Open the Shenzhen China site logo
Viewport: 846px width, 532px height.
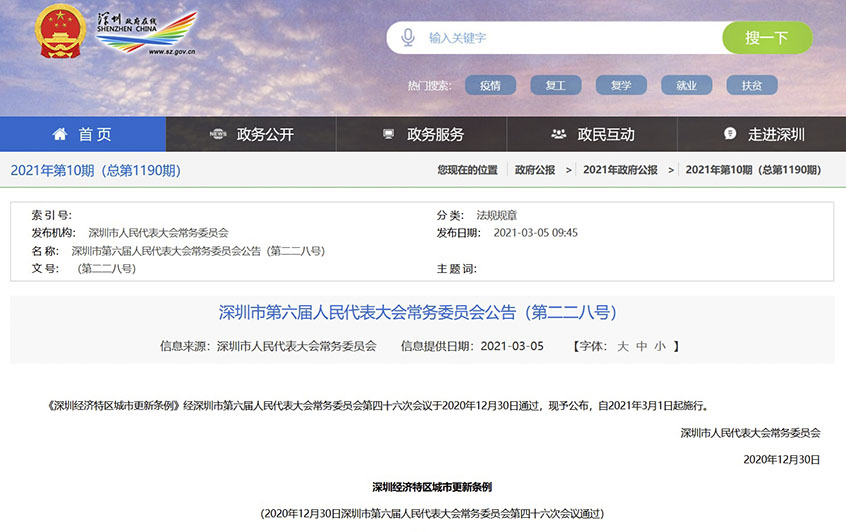pyautogui.click(x=147, y=34)
